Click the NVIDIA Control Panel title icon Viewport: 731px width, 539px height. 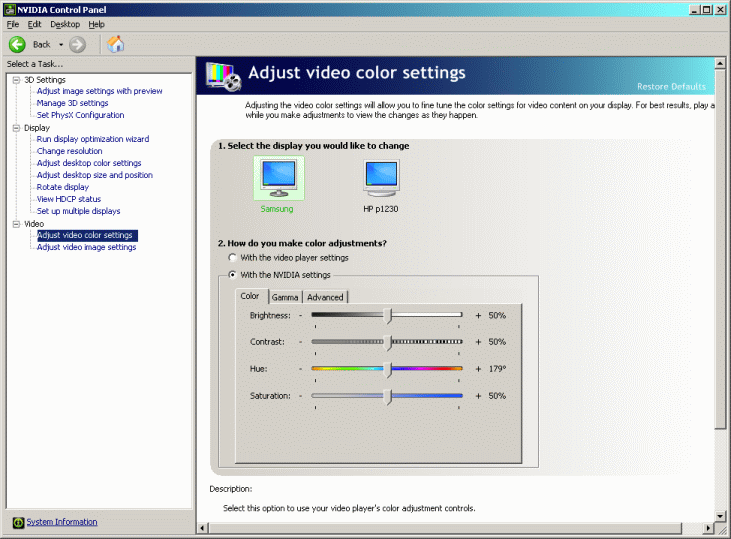coord(10,9)
